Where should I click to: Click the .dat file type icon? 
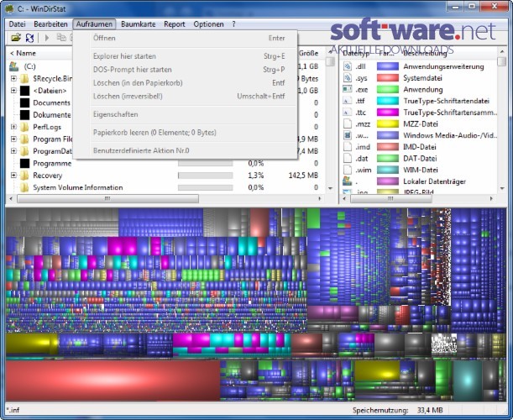pyautogui.click(x=347, y=158)
